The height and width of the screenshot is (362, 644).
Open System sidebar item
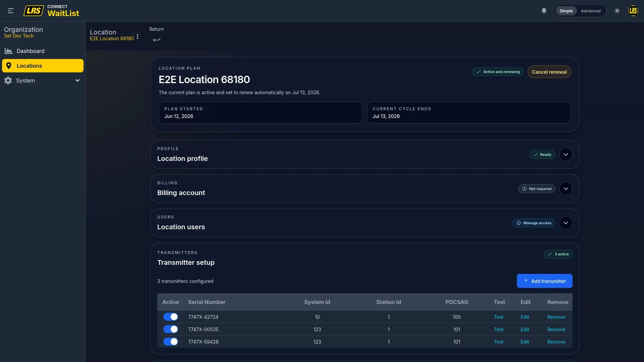pyautogui.click(x=43, y=80)
